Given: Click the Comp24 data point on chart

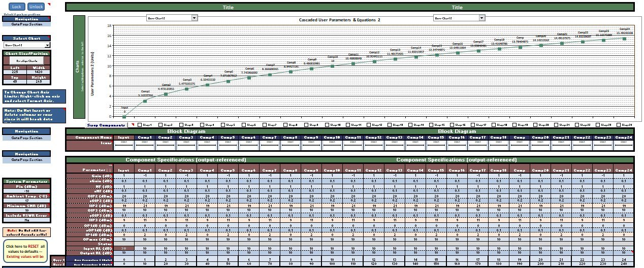Looking at the screenshot, I should click(624, 39).
